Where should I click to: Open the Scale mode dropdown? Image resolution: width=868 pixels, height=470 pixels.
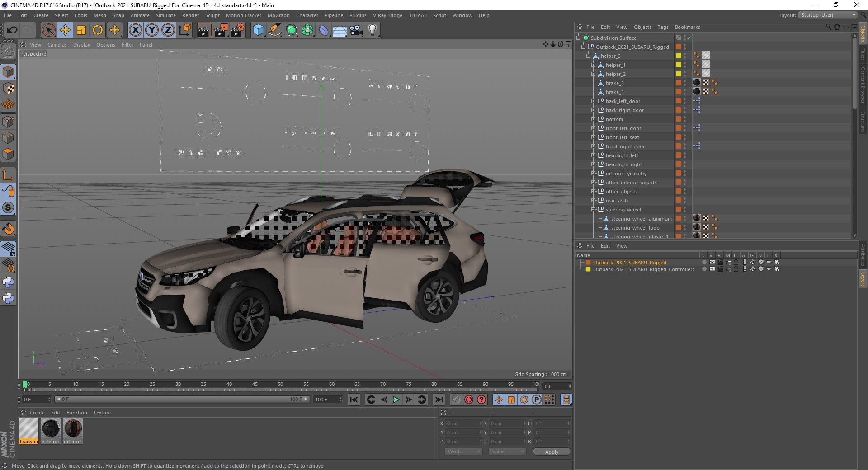click(x=507, y=451)
